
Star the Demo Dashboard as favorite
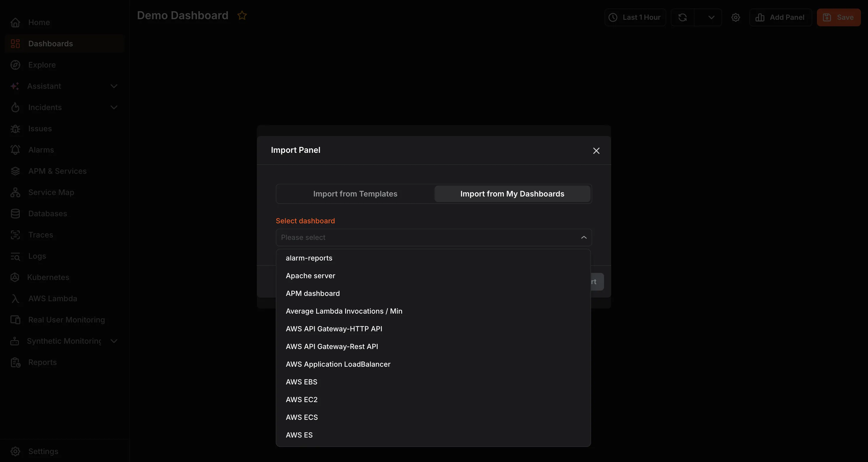(x=242, y=16)
